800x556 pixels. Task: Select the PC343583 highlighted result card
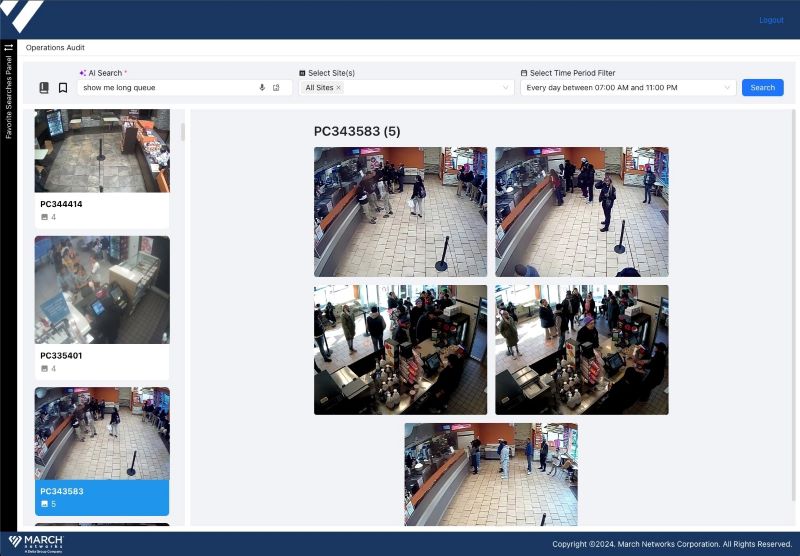tap(102, 496)
